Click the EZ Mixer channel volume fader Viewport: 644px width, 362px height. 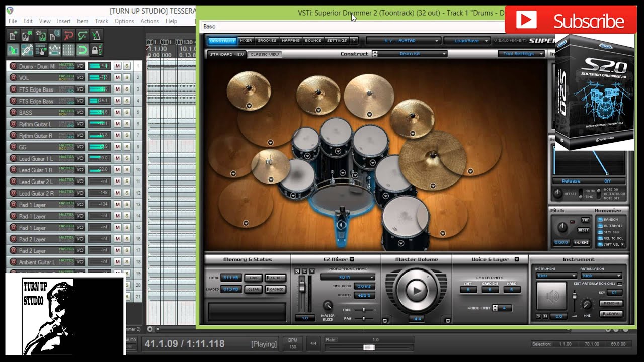coord(302,286)
